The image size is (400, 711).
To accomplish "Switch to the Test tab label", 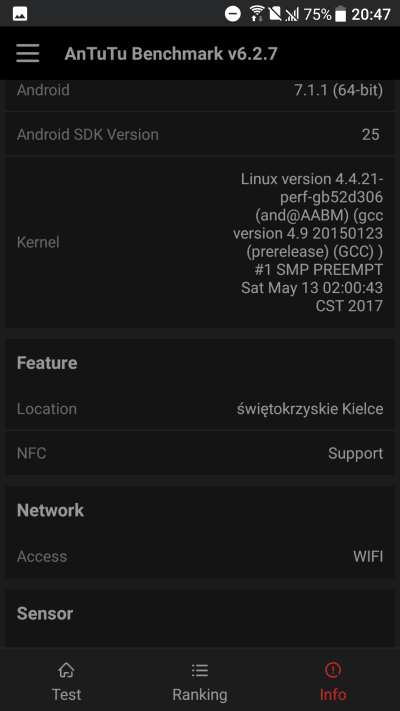I will (66, 694).
